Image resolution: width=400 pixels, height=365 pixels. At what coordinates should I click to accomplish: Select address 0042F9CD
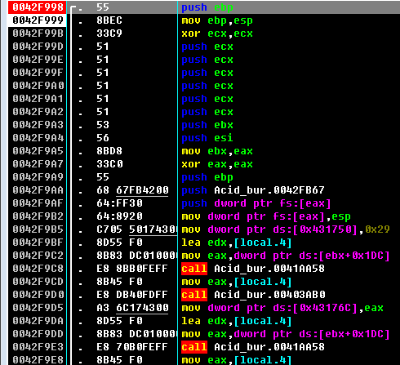coord(38,281)
